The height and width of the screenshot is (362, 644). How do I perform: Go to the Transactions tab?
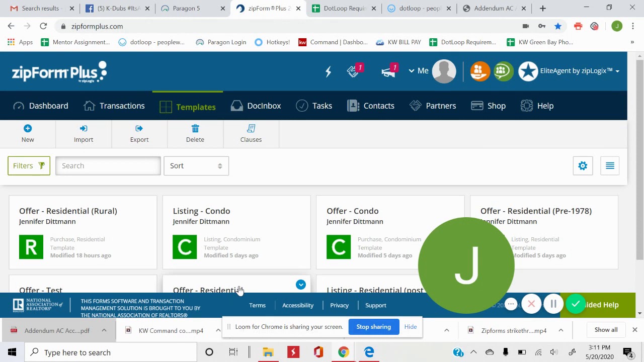point(114,106)
